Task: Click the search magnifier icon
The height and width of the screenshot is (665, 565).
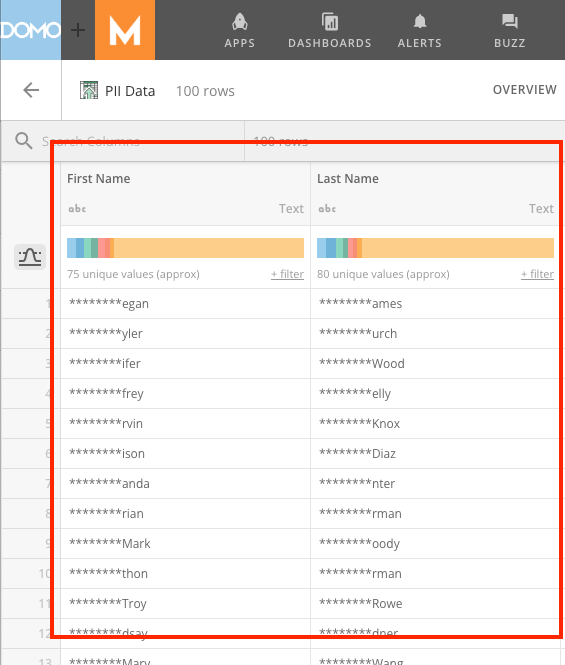Action: tap(24, 141)
